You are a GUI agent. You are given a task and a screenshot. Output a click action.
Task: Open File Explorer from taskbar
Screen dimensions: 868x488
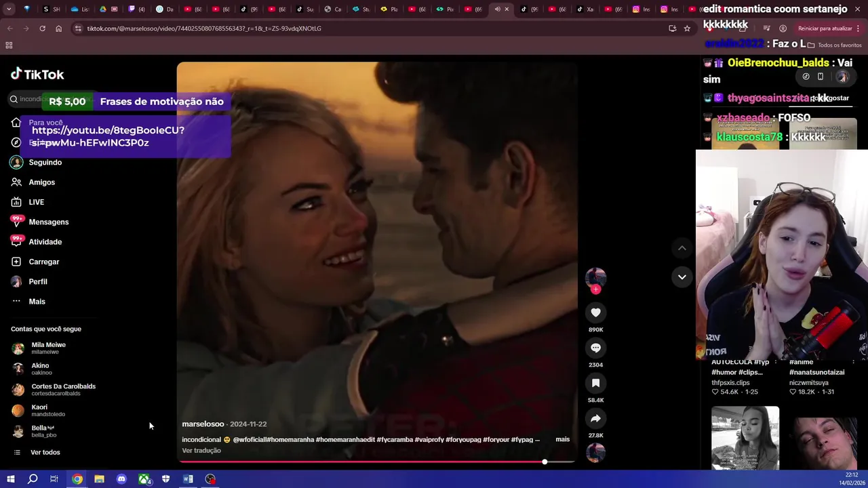click(99, 479)
